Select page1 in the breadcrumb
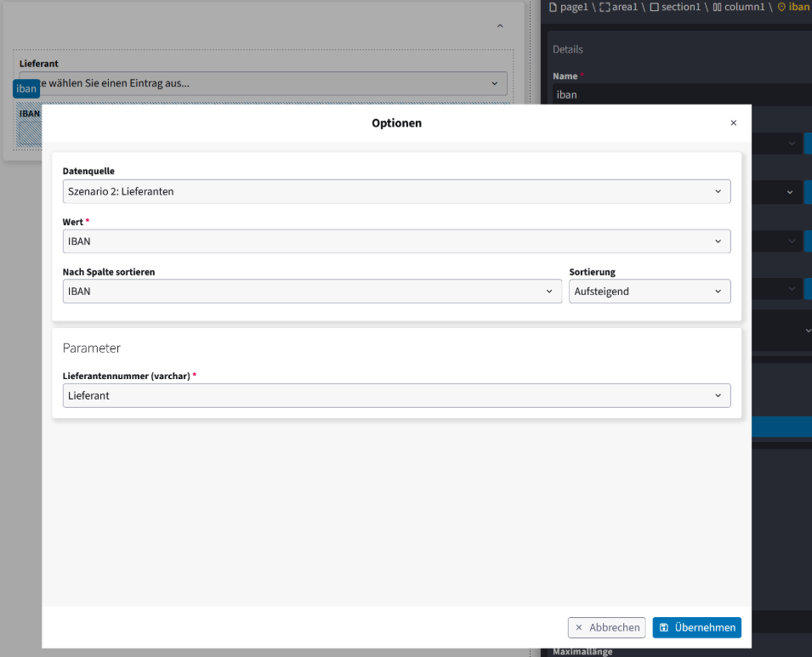 pyautogui.click(x=574, y=7)
